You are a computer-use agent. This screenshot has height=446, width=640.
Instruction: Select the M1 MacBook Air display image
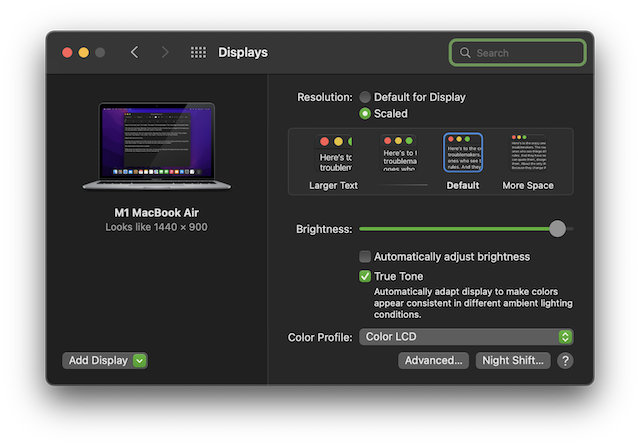click(157, 146)
